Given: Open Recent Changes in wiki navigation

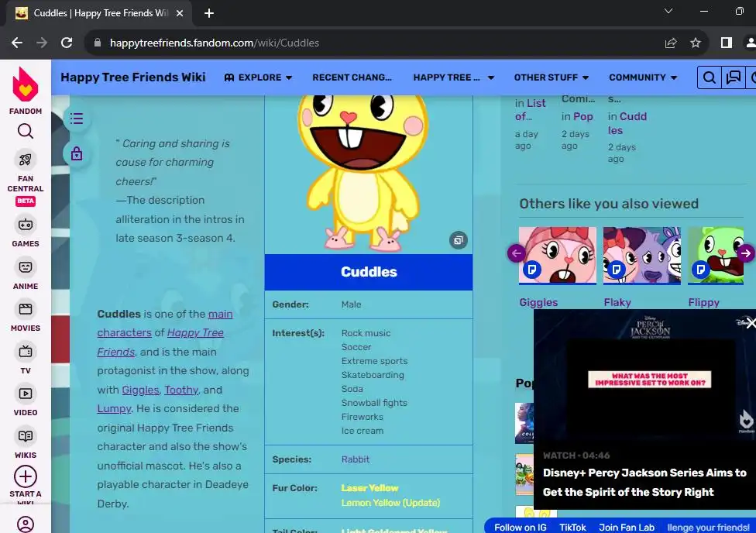Looking at the screenshot, I should [352, 77].
